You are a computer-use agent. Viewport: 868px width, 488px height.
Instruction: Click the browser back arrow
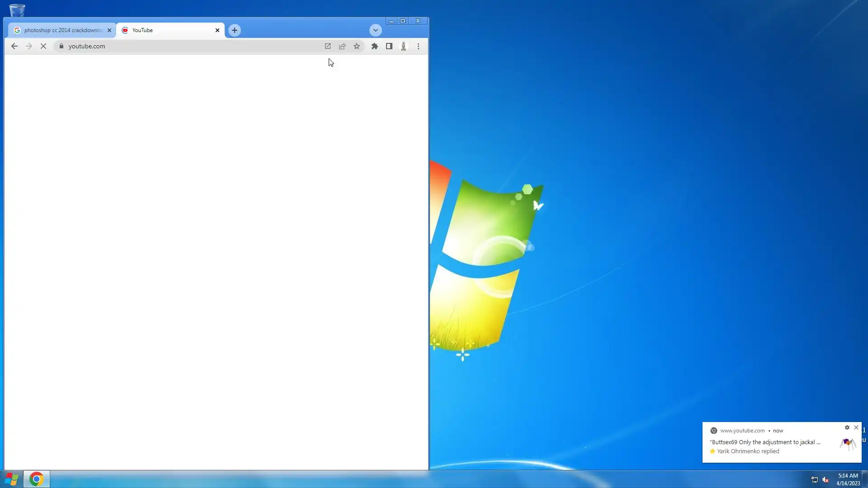tap(14, 46)
